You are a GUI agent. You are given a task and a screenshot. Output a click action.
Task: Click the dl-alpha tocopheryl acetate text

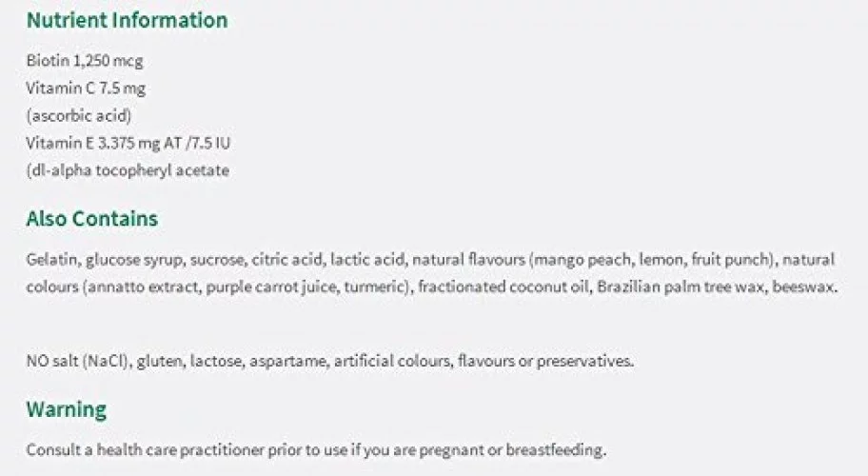pos(128,170)
